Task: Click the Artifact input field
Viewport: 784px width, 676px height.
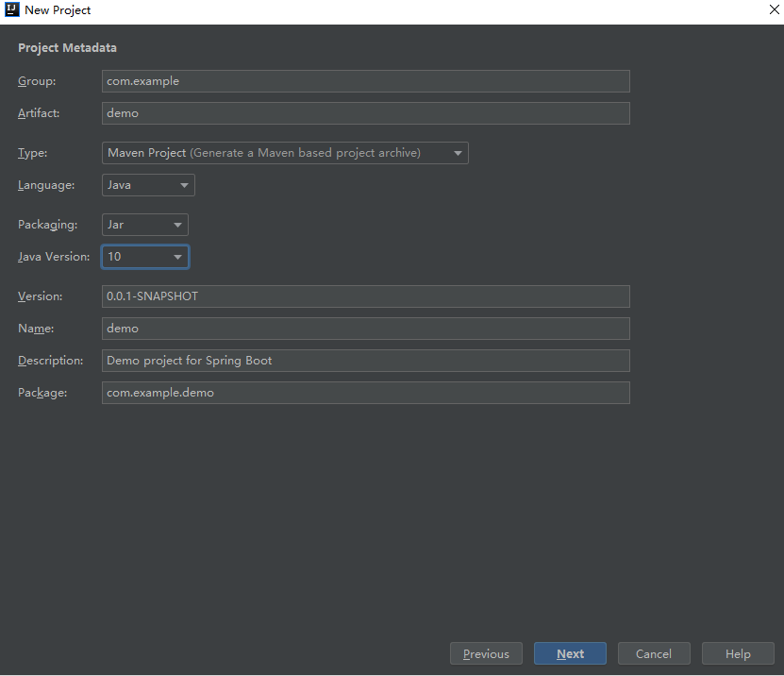Action: tap(365, 113)
